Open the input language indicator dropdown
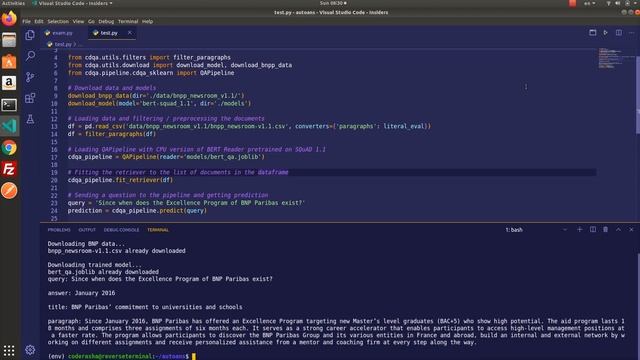 tap(589, 3)
